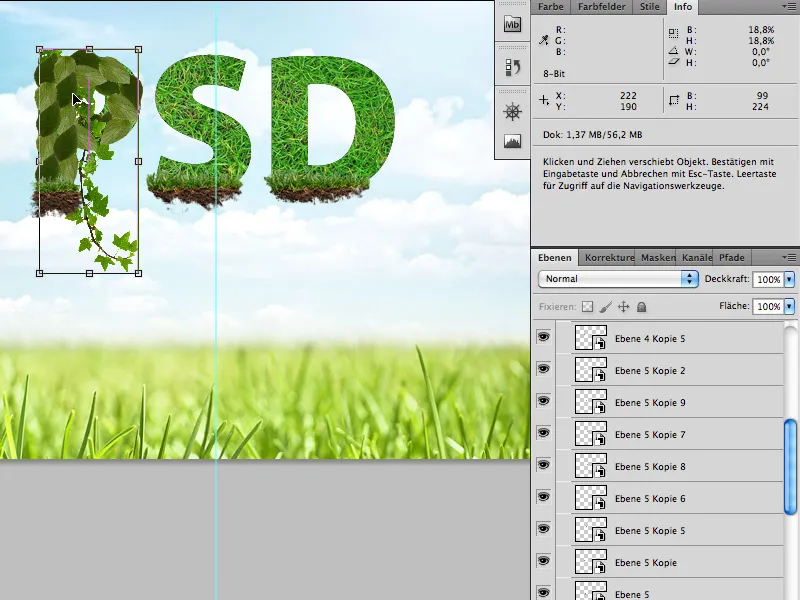The height and width of the screenshot is (600, 800).
Task: Click the eyedropper icon in Info panel
Action: [x=544, y=40]
